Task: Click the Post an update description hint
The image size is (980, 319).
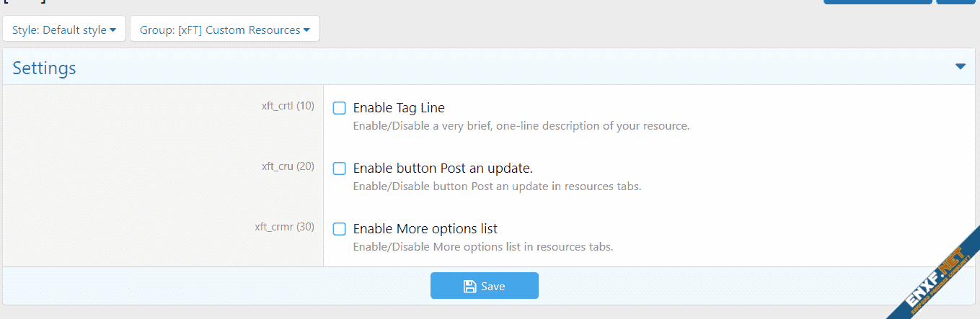Action: [x=497, y=187]
